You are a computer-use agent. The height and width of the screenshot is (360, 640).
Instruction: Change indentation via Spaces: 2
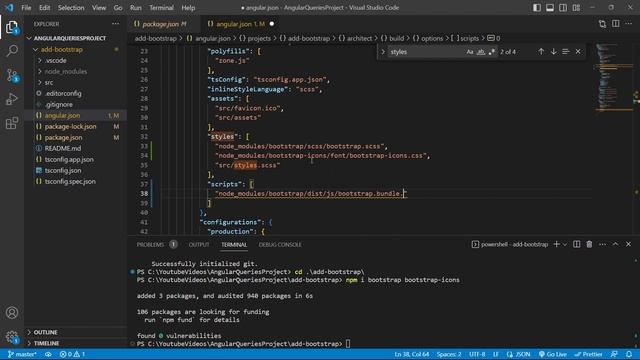pyautogui.click(x=449, y=354)
